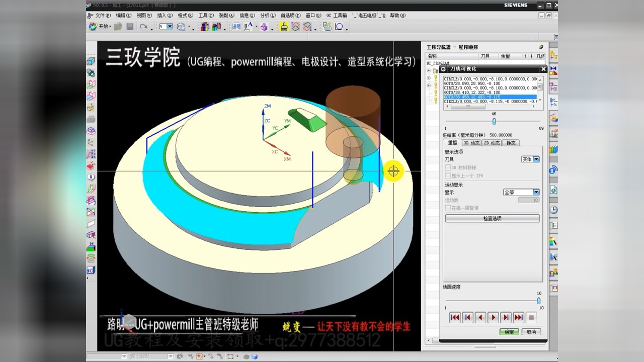Click the toolpath list horizontal scrollbar

490,107
